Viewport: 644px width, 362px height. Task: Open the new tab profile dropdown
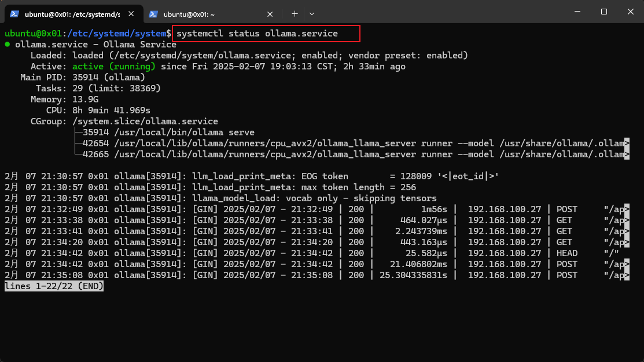tap(312, 14)
